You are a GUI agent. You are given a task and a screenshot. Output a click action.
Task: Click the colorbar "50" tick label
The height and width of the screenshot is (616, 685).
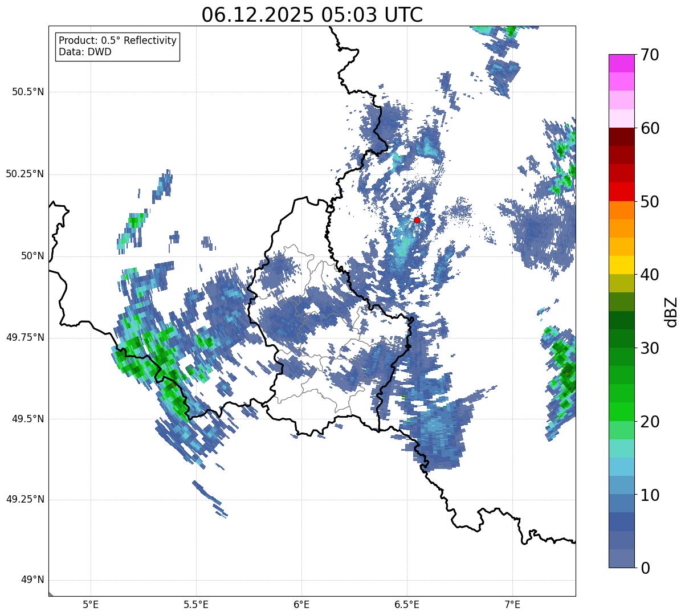pyautogui.click(x=650, y=202)
